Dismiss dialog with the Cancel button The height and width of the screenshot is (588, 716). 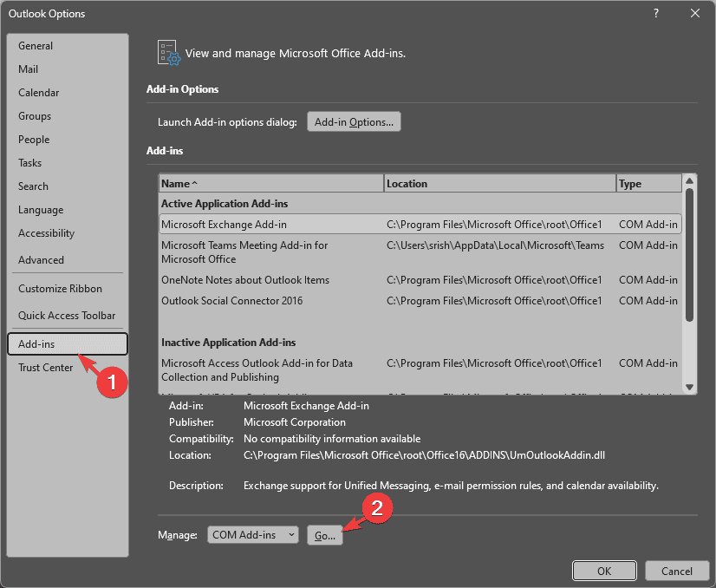677,571
